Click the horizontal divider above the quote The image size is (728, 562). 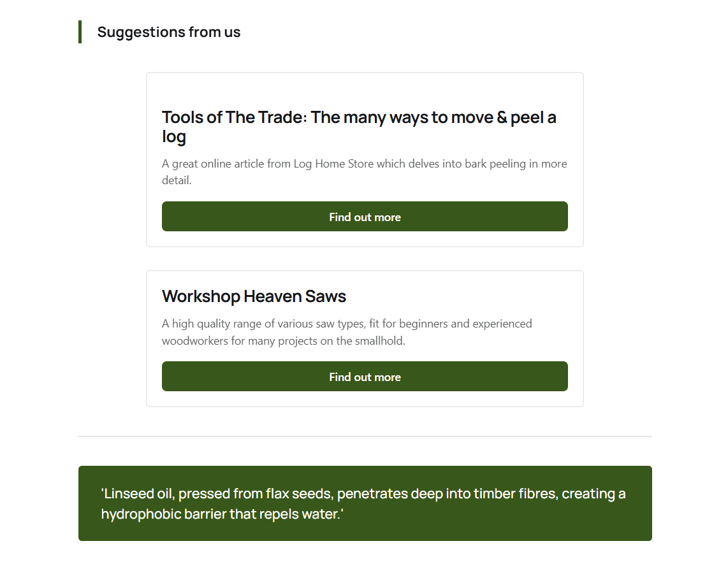365,436
